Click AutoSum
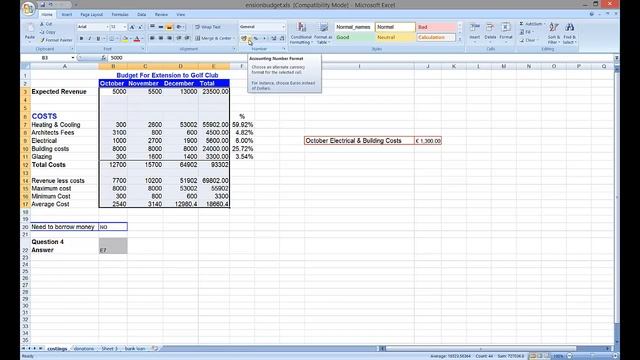 tap(531, 24)
